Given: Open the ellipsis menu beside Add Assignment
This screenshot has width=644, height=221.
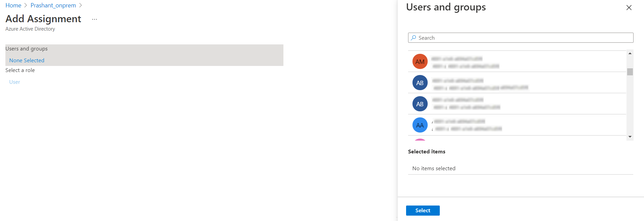Looking at the screenshot, I should (x=94, y=19).
